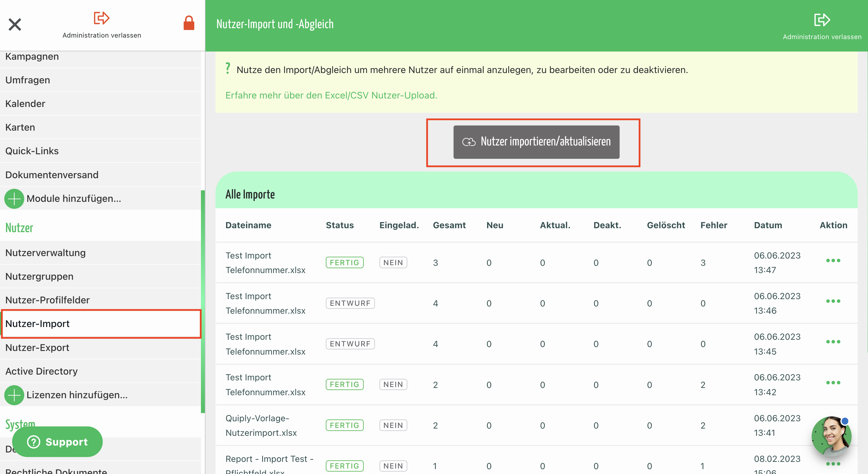Screen dimensions: 868x474
Task: Open Nutzerverwaltung in the sidebar
Action: (100, 253)
